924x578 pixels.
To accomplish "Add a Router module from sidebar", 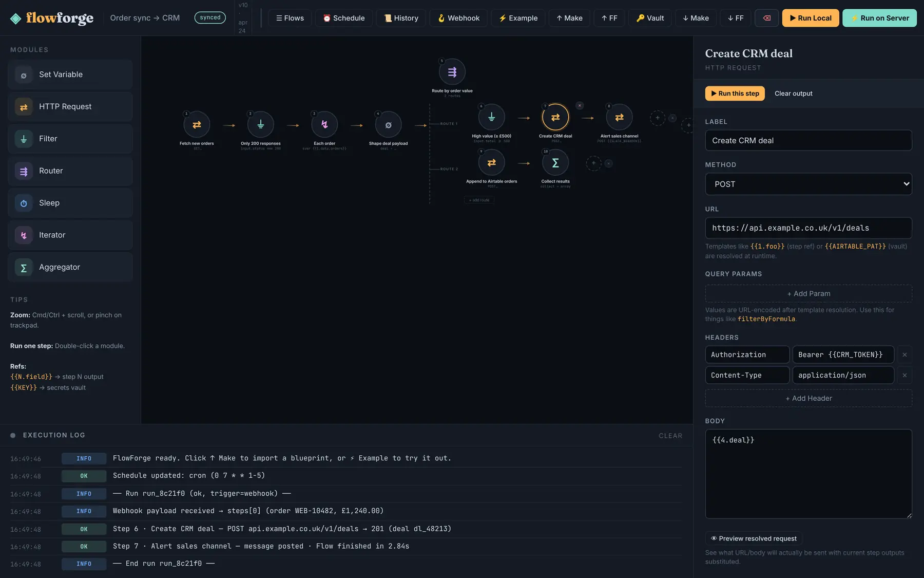I will pyautogui.click(x=70, y=171).
